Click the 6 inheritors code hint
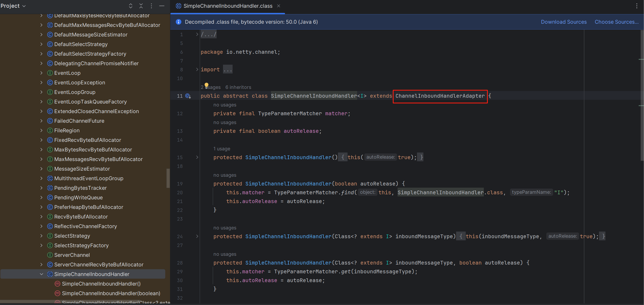 point(238,87)
